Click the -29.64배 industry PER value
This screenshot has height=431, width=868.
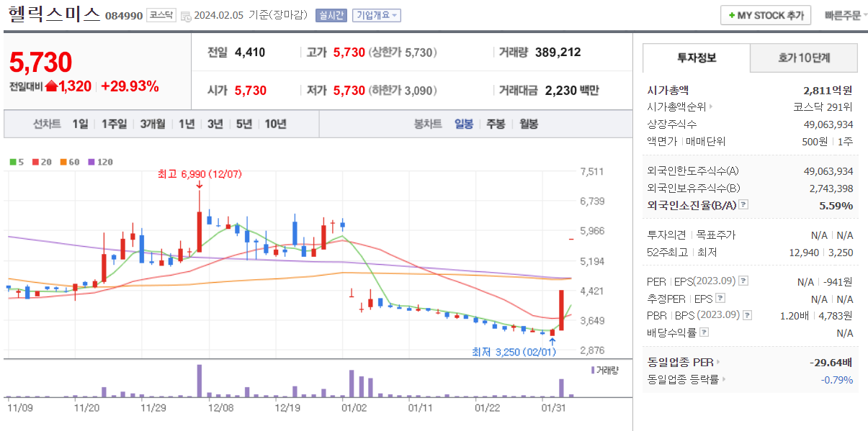pyautogui.click(x=831, y=362)
